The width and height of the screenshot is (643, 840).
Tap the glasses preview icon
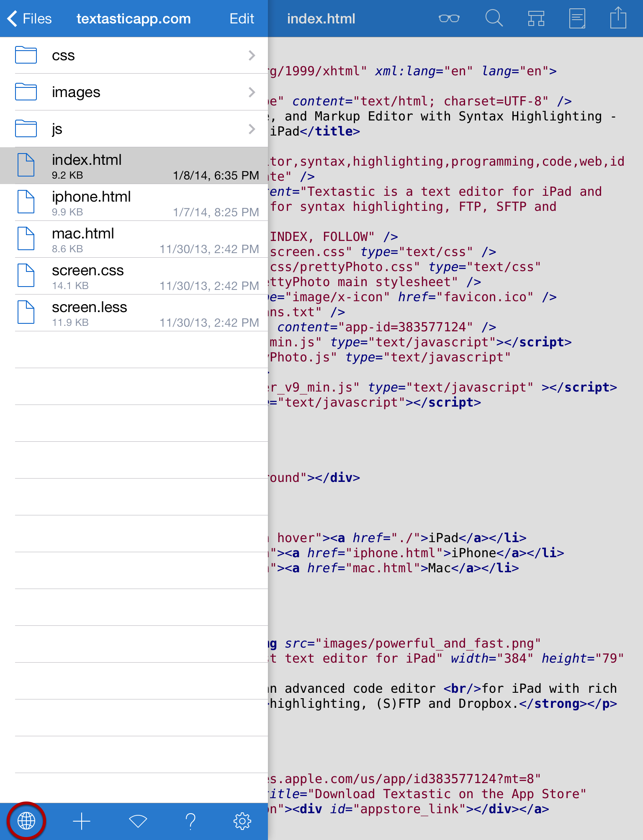click(x=449, y=18)
